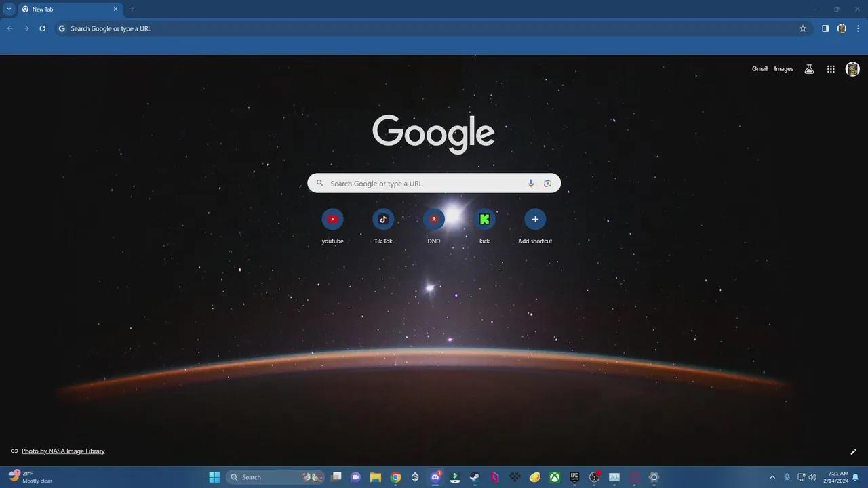Open a new tab with the plus button

click(x=132, y=9)
